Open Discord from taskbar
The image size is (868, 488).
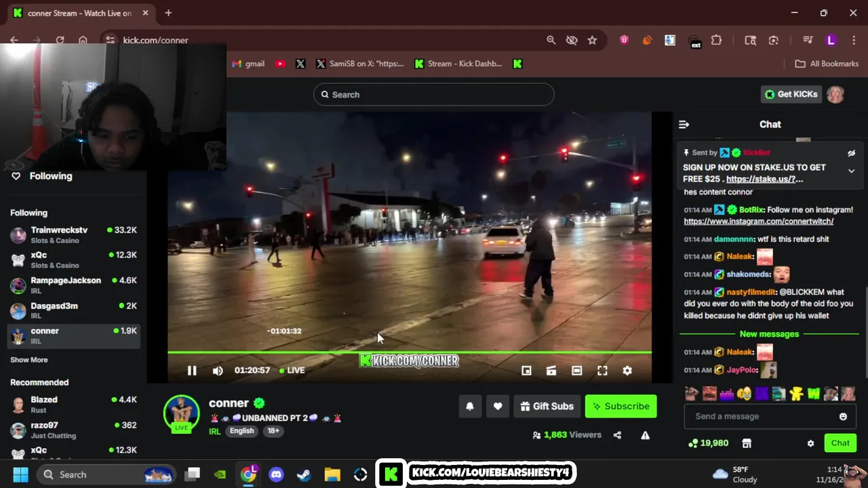point(276,474)
